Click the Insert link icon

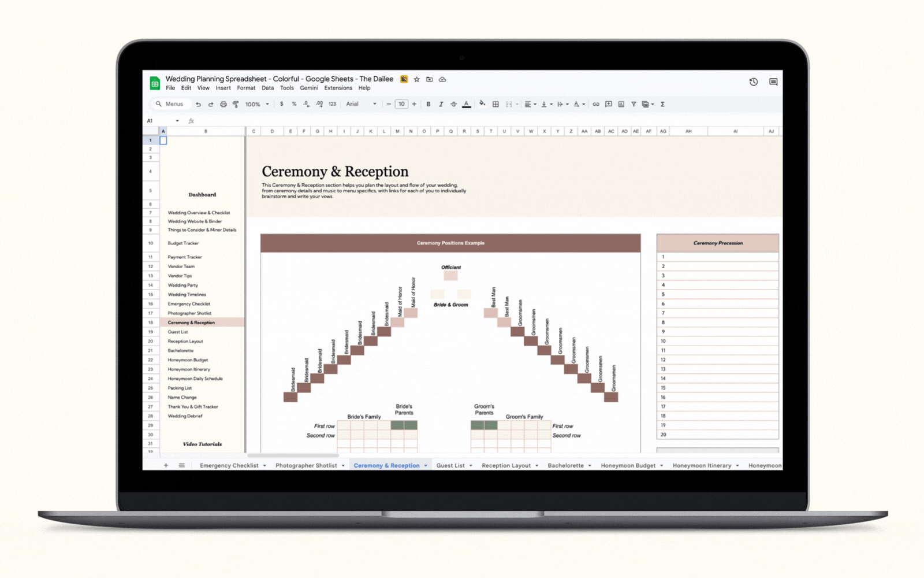click(596, 105)
